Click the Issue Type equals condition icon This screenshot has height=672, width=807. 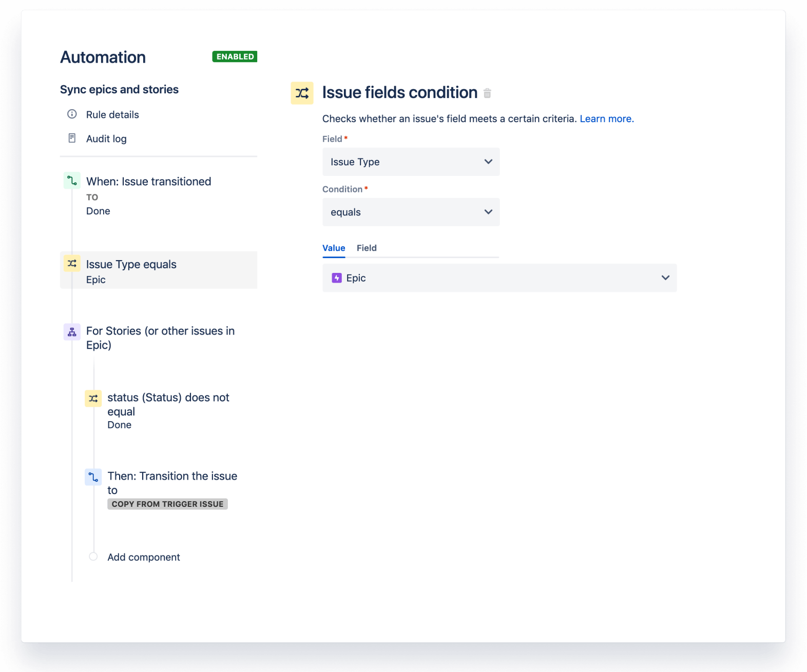[72, 264]
